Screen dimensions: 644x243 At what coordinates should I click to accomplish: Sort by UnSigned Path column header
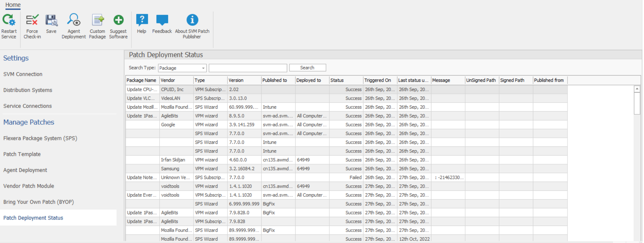coord(482,80)
